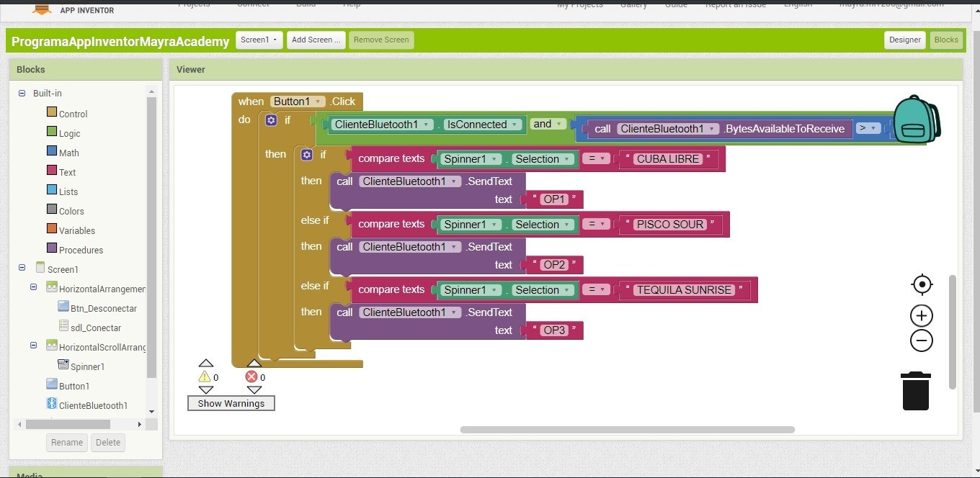The image size is (980, 478).
Task: Click the Colors blocks category icon
Action: click(52, 209)
